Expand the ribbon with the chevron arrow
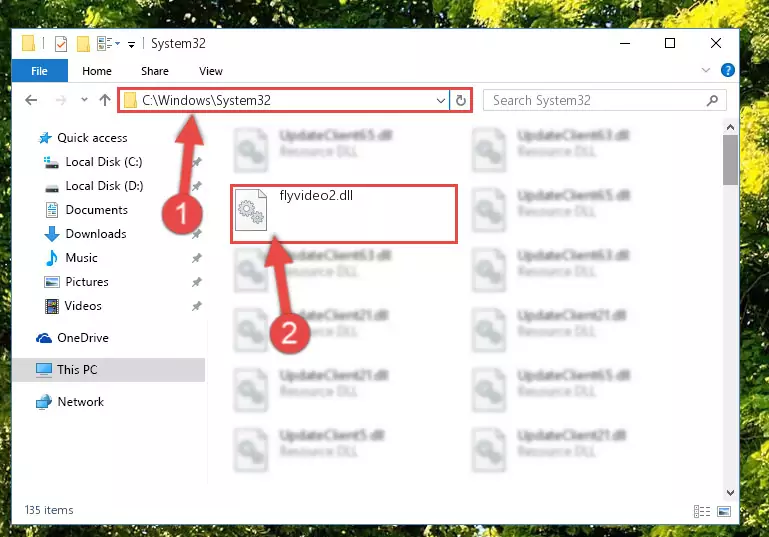 706,70
